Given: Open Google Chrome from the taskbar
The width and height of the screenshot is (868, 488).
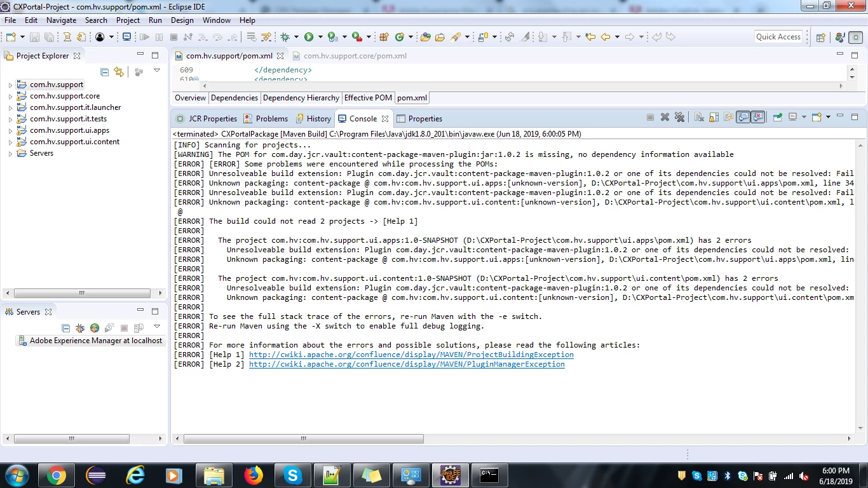Looking at the screenshot, I should tap(56, 475).
